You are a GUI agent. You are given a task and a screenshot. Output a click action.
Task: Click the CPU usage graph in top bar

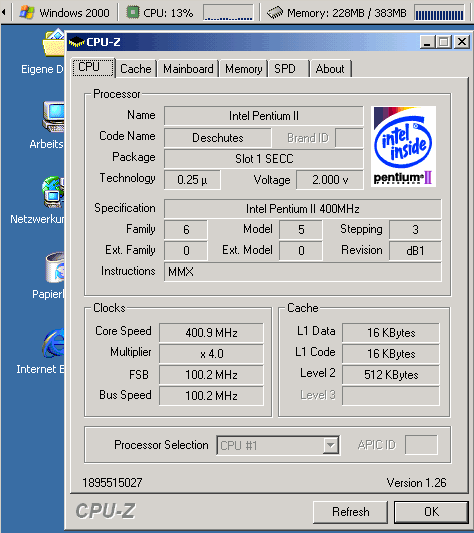click(228, 13)
